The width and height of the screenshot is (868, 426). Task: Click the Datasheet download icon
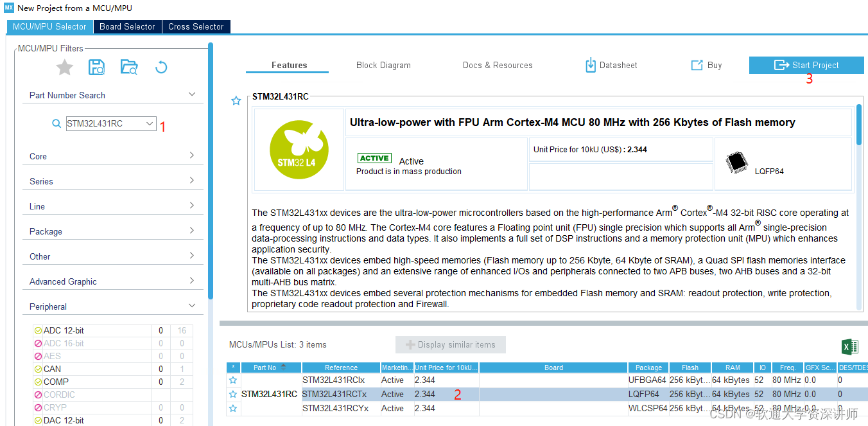(591, 65)
